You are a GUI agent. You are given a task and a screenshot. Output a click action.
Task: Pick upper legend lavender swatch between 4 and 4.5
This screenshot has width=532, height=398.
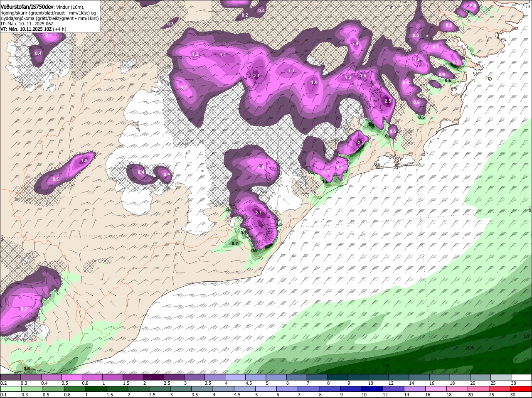coord(236,377)
